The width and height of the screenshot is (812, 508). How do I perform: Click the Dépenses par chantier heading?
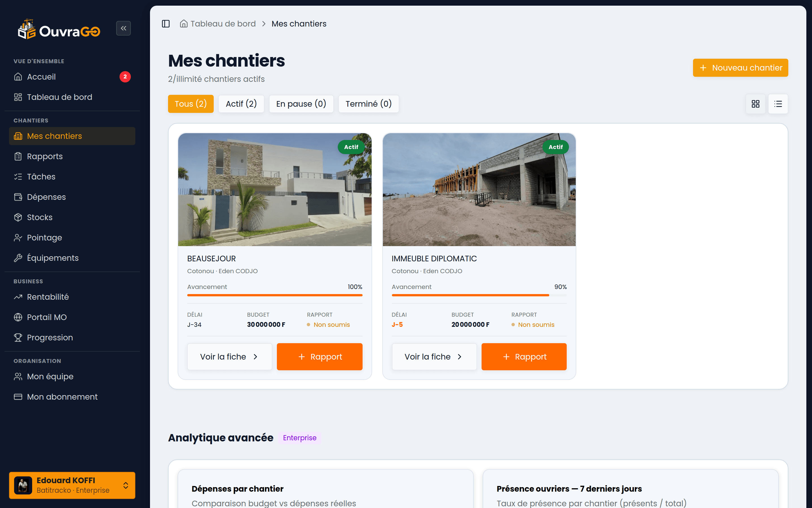click(238, 489)
